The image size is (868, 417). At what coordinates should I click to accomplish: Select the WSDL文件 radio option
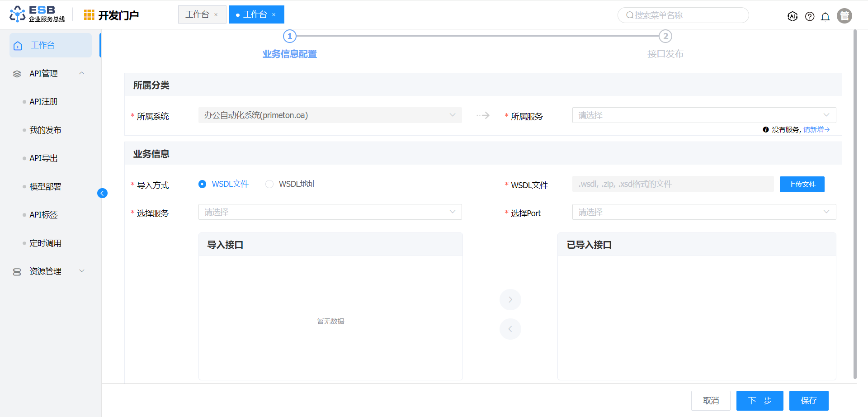coord(203,184)
